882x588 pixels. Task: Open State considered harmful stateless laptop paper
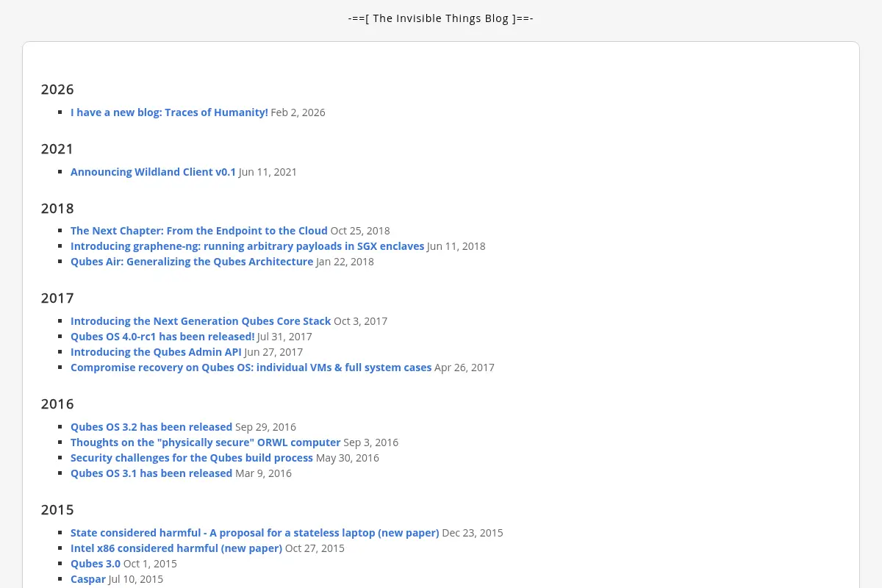[x=254, y=533]
